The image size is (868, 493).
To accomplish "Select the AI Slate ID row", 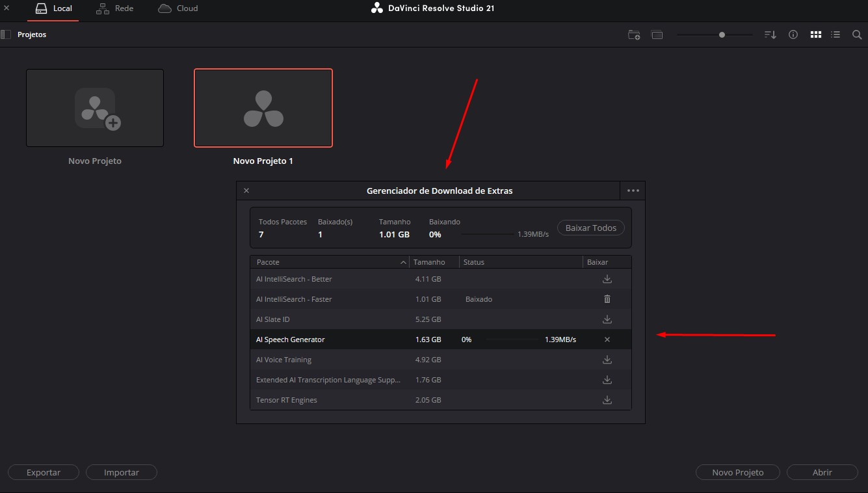I will [441, 319].
